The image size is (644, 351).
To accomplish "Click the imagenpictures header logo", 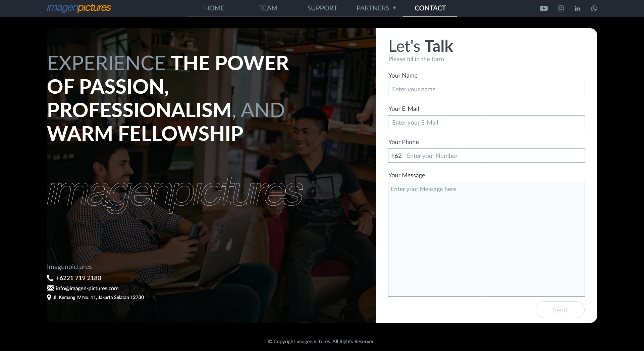I will point(79,8).
